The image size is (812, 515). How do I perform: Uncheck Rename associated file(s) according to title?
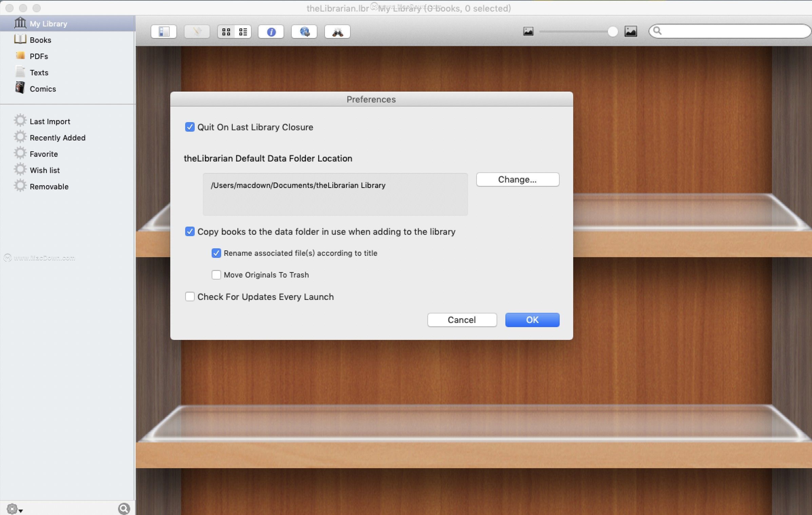point(216,253)
